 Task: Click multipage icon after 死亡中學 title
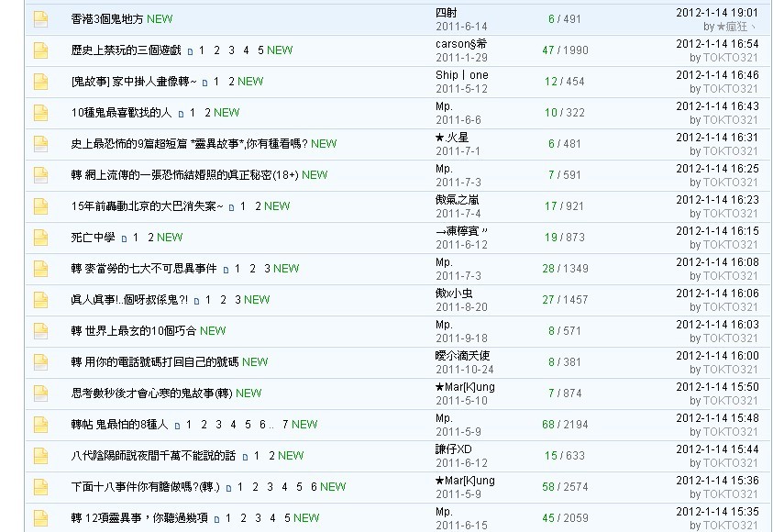tap(124, 238)
